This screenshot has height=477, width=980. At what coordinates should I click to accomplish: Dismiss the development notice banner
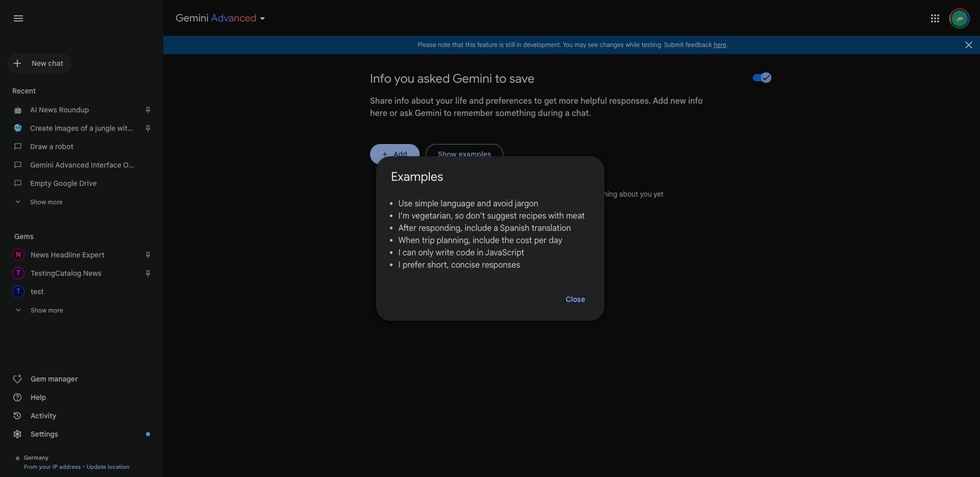[x=968, y=45]
